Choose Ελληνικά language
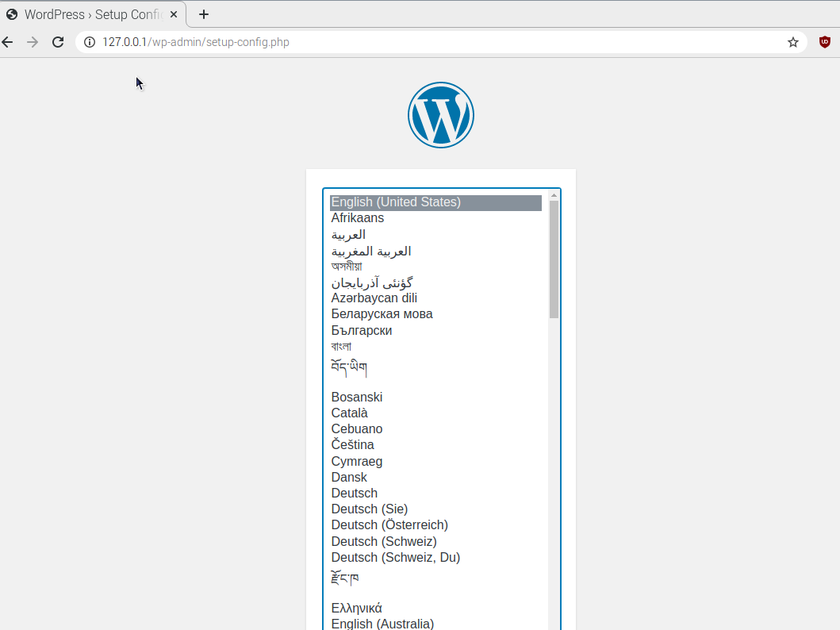The width and height of the screenshot is (840, 630). click(x=436, y=608)
